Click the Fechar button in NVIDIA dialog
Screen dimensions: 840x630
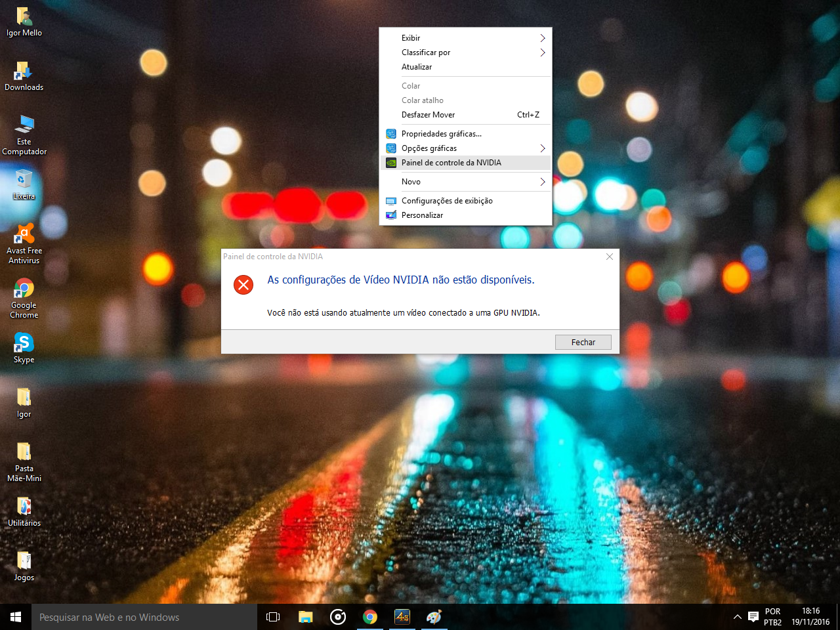coord(583,342)
